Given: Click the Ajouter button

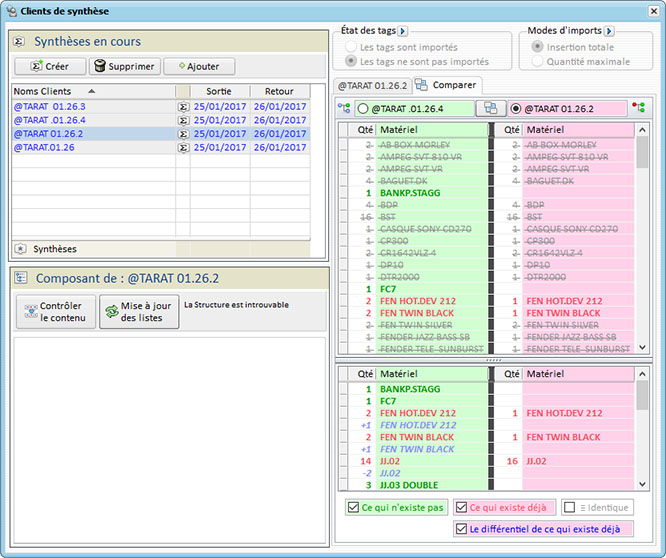Looking at the screenshot, I should coord(199,66).
